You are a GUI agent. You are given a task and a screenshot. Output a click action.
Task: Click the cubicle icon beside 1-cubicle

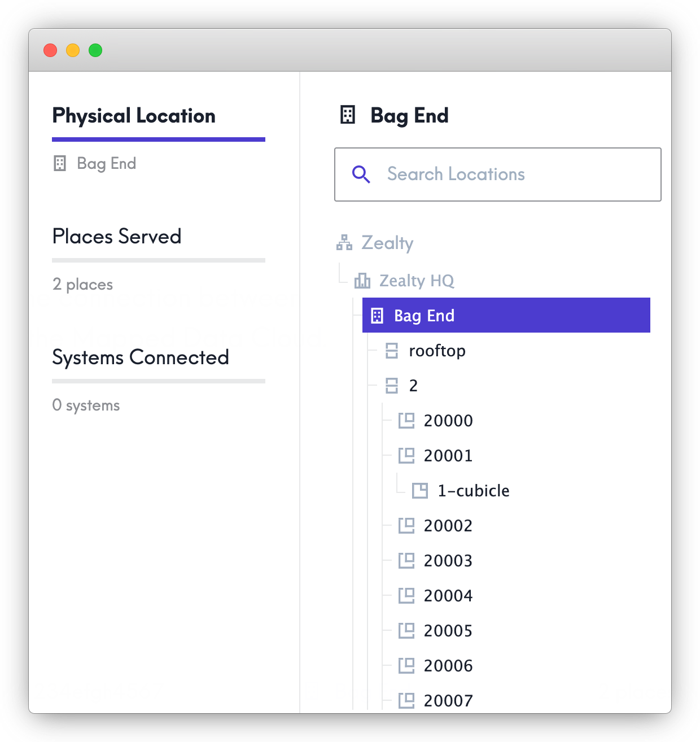pos(420,491)
